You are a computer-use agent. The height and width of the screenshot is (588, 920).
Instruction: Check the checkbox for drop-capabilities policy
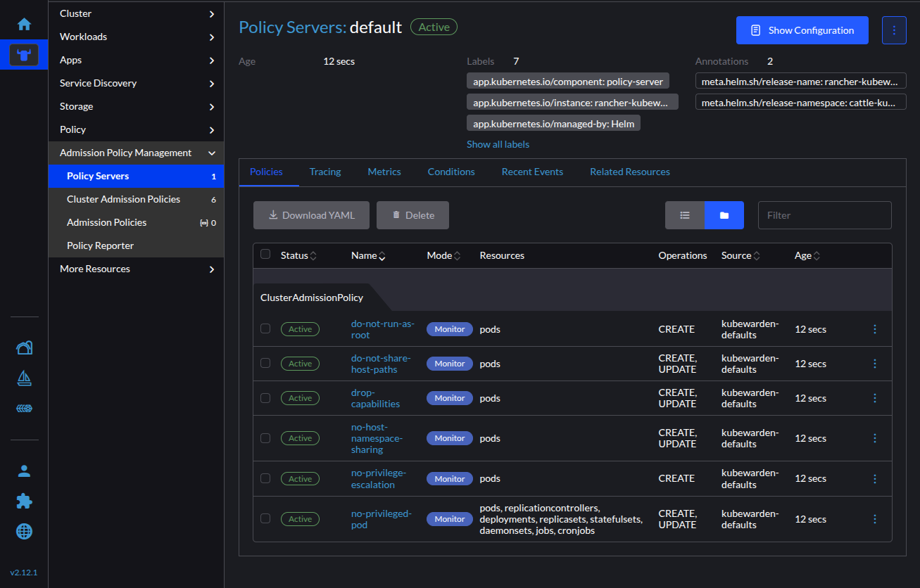click(265, 397)
